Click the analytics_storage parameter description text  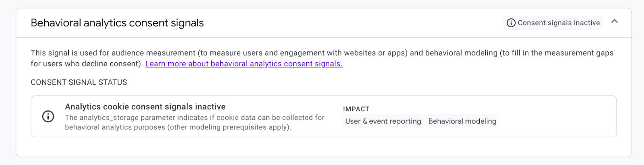(194, 118)
